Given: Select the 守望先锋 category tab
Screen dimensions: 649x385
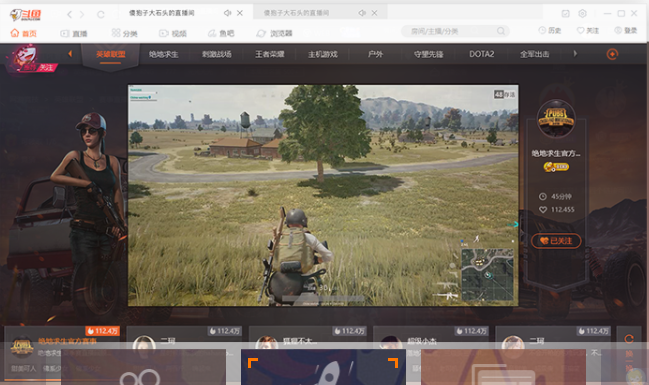Looking at the screenshot, I should (428, 54).
